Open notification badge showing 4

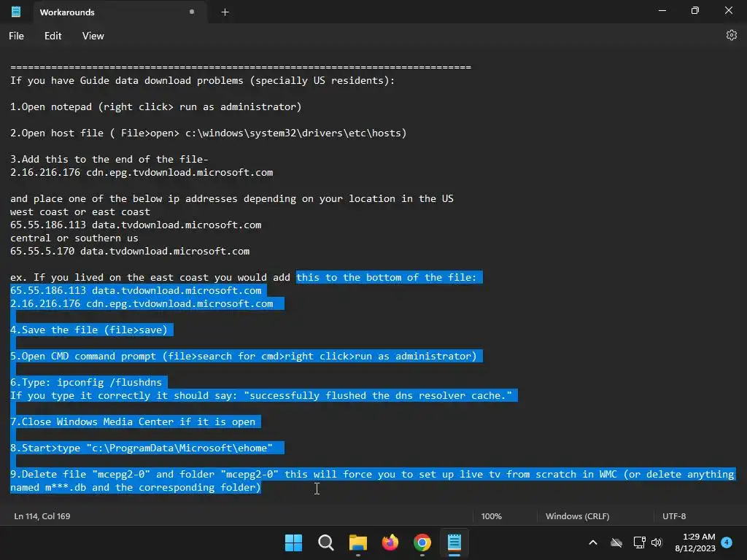[727, 542]
